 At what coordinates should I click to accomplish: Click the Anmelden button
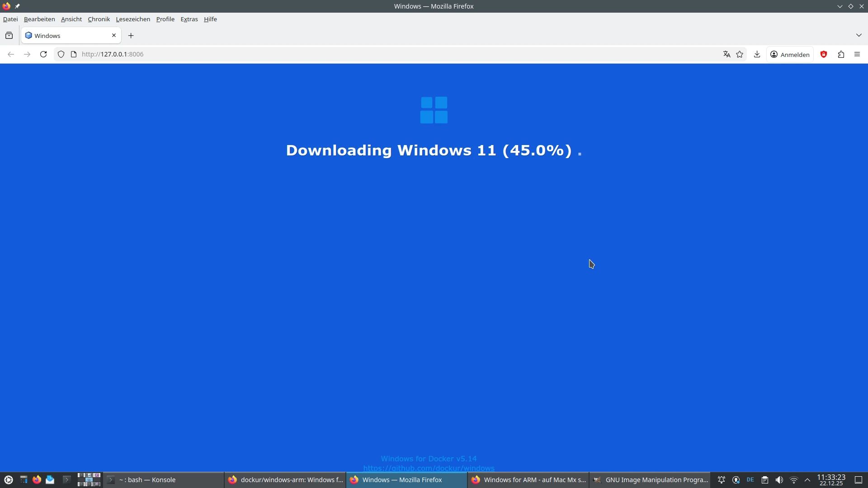pyautogui.click(x=790, y=54)
